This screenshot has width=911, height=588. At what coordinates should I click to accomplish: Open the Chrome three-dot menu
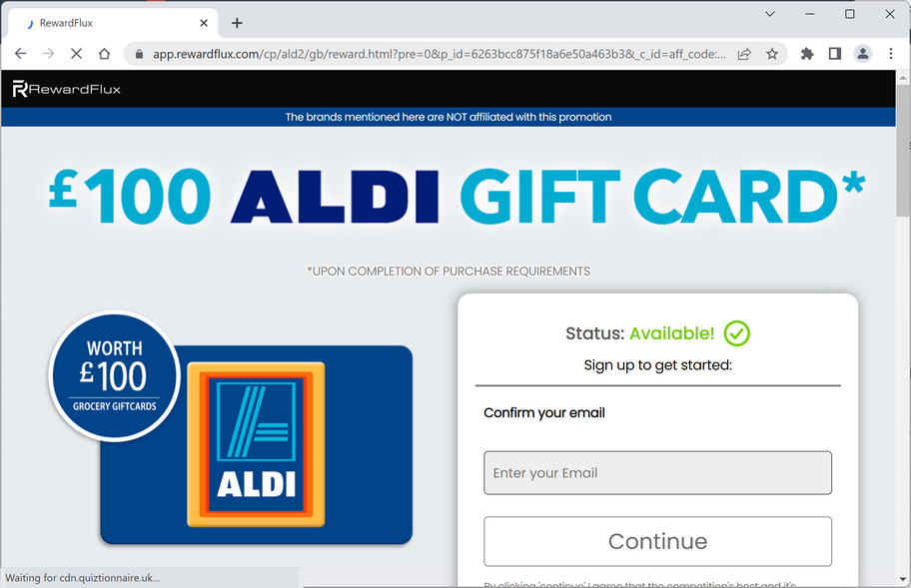(x=891, y=54)
